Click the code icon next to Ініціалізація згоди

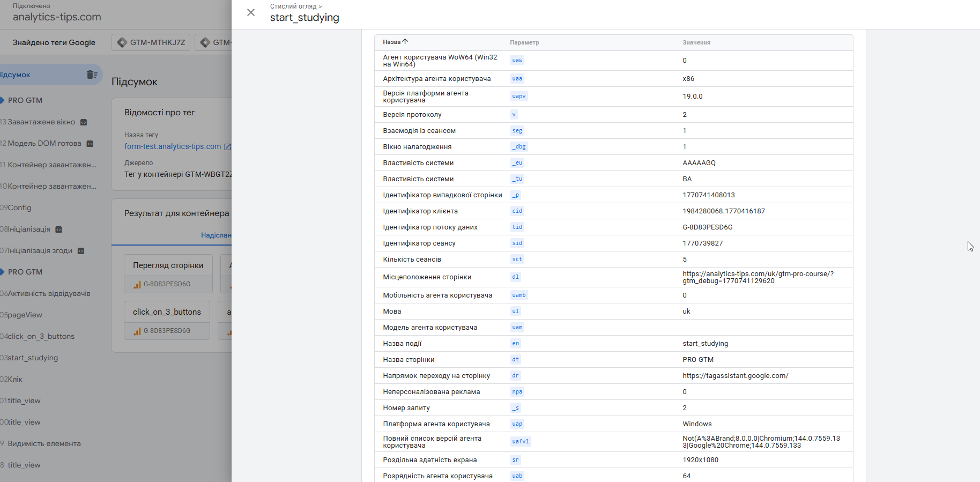(81, 251)
